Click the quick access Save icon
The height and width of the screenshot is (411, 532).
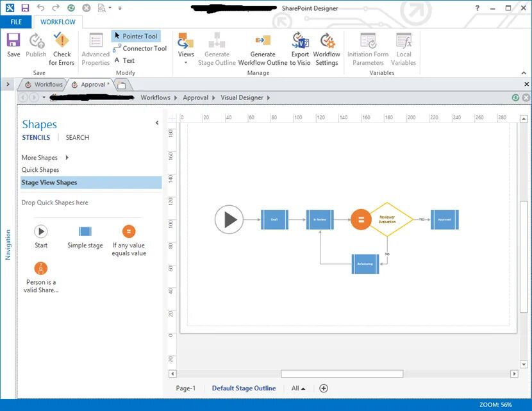coord(25,8)
